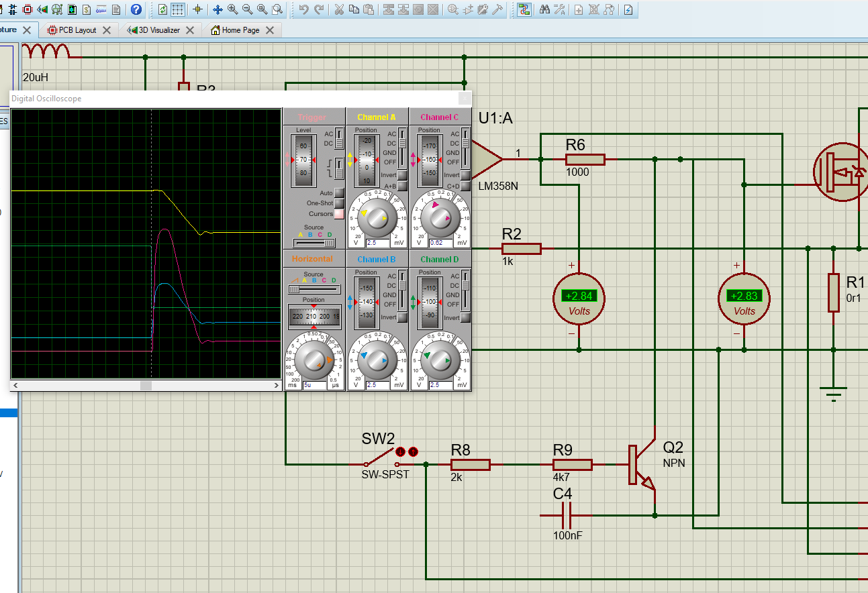Click the Undo arrow icon
The image size is (868, 593).
point(303,9)
